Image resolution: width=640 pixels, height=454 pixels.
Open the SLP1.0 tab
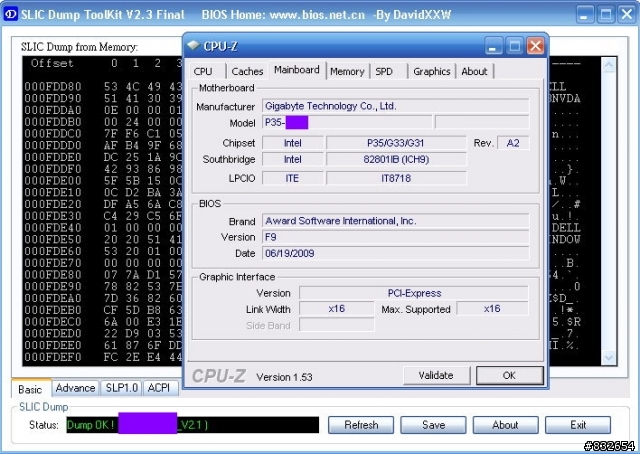121,388
